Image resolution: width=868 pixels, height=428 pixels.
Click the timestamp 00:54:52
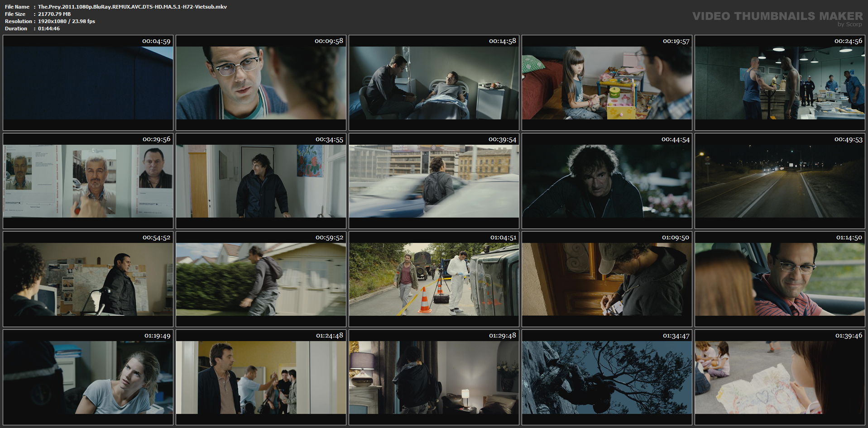[157, 238]
